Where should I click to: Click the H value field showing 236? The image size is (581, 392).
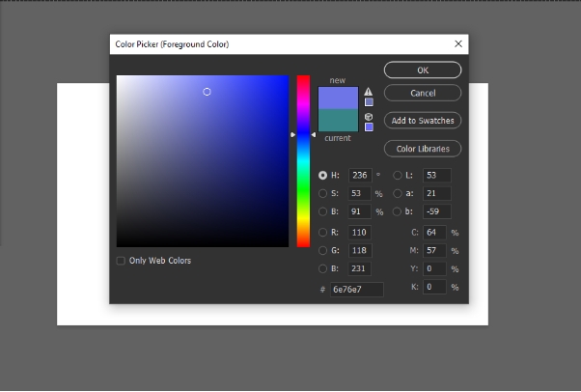point(360,176)
